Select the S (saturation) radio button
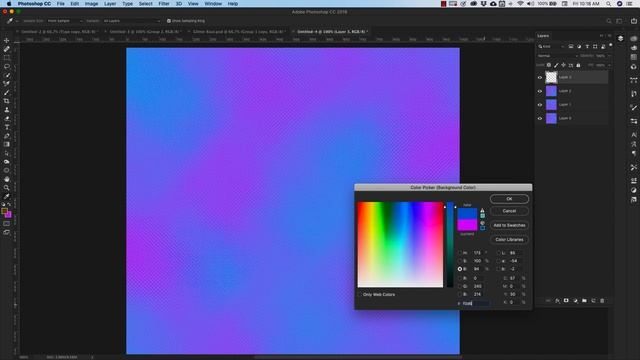This screenshot has height=360, width=640. pos(460,261)
